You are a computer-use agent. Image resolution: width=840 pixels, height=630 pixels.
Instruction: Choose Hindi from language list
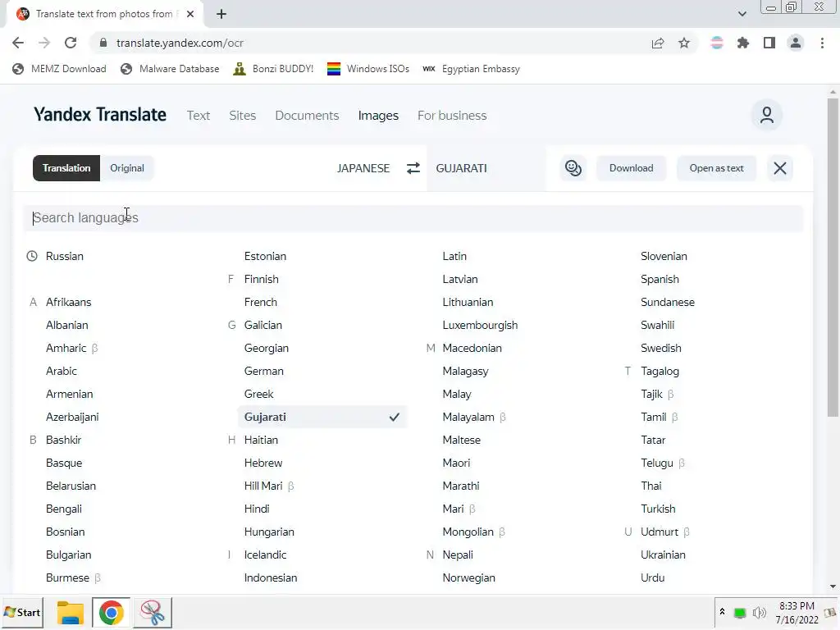pyautogui.click(x=257, y=509)
